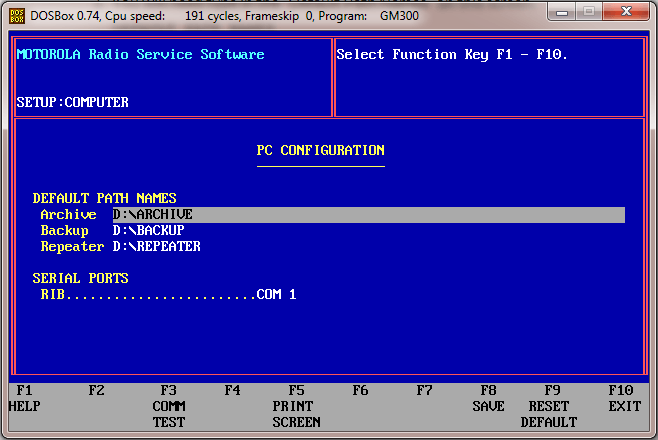
Task: Click the Backup label
Action: click(x=64, y=231)
